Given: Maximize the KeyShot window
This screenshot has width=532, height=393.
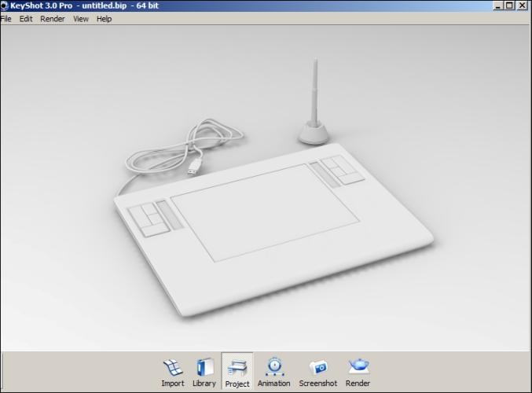Looking at the screenshot, I should point(510,6).
